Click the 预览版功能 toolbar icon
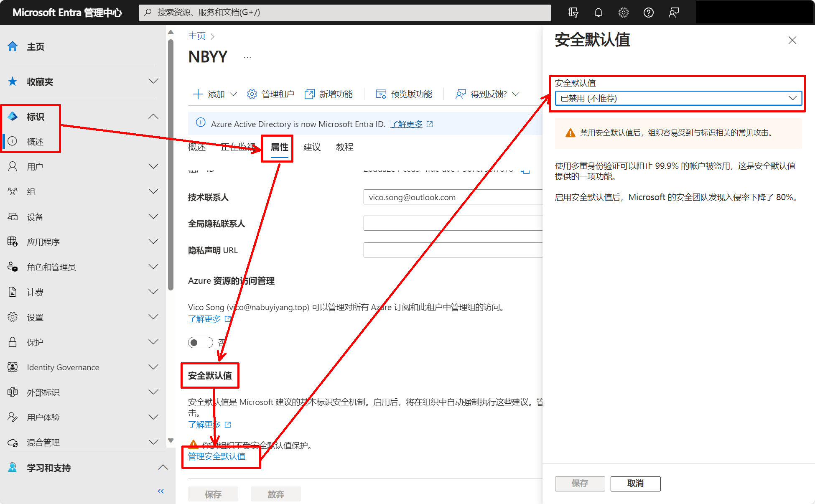815x504 pixels. click(381, 94)
